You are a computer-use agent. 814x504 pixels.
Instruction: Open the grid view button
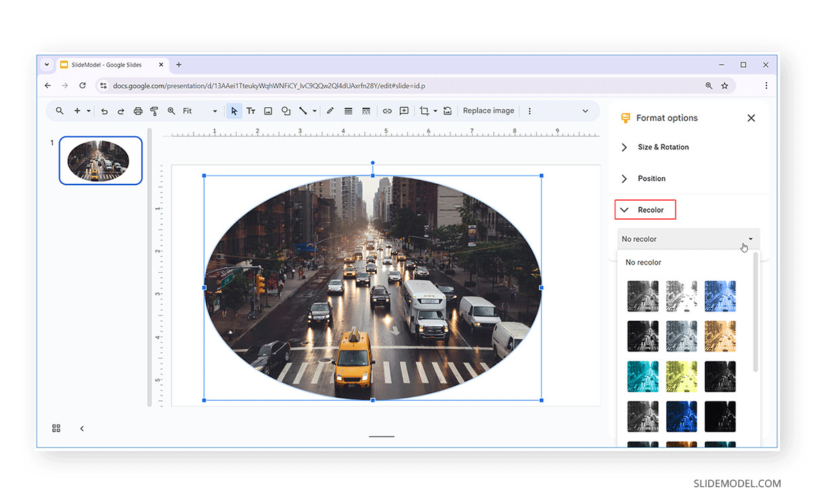click(x=56, y=429)
